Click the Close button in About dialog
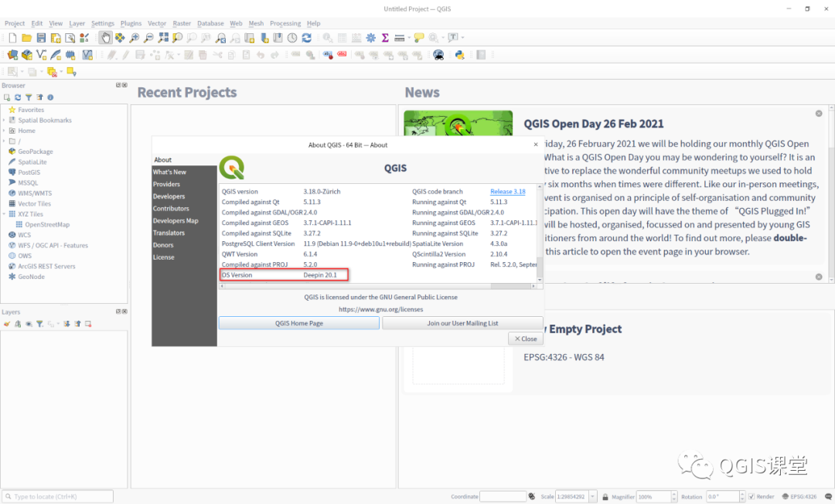Screen dimensions: 835x504 (x=526, y=339)
